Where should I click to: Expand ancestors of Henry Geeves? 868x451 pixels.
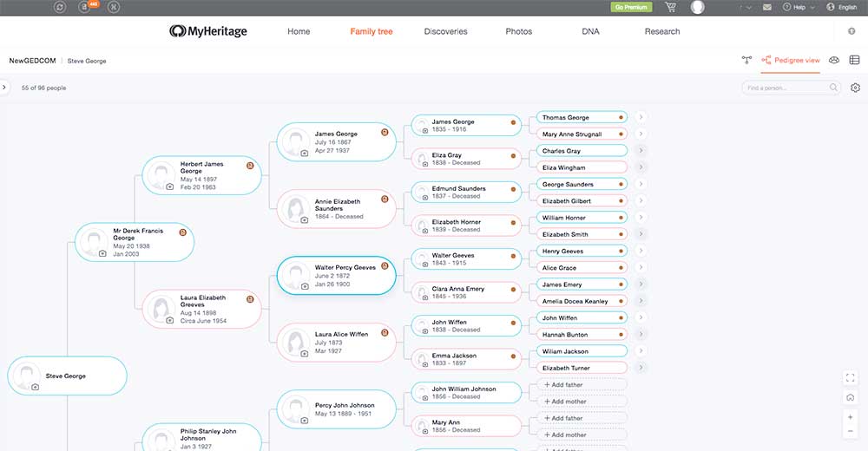641,251
